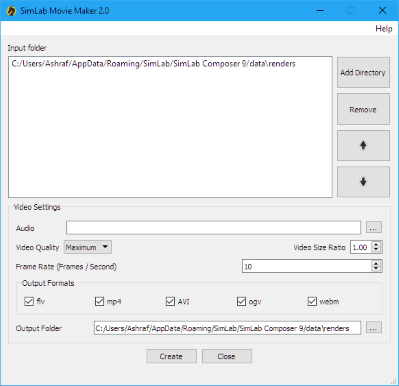
Task: Open the Help menu
Action: [384, 29]
